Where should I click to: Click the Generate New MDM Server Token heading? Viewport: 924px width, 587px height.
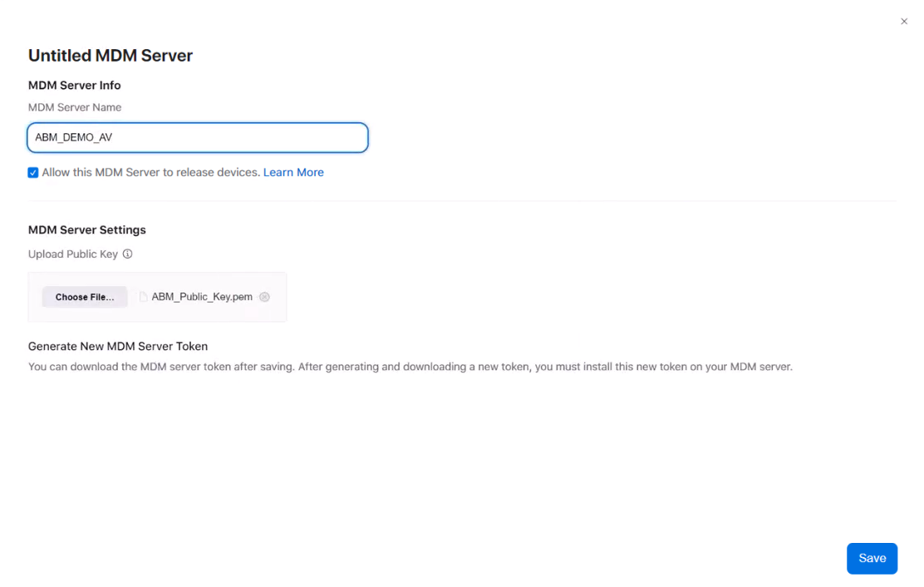[x=118, y=346]
